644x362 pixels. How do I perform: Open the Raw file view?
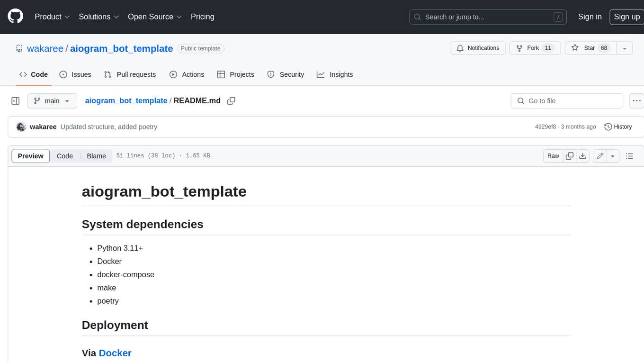click(x=553, y=156)
